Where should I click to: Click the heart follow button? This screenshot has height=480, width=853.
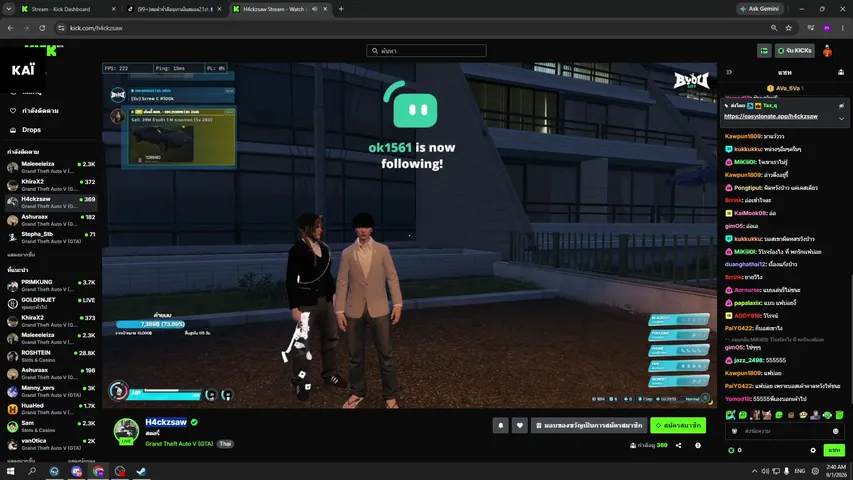pos(520,426)
